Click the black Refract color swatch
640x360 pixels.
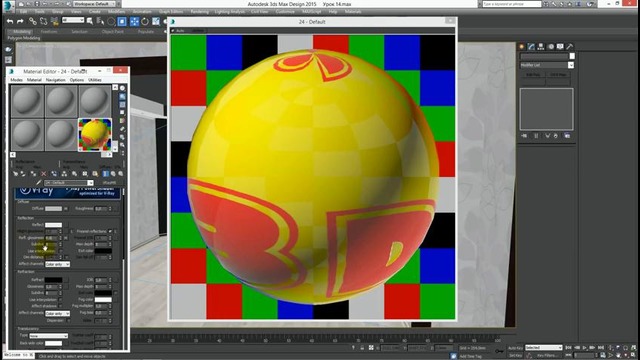(x=53, y=280)
